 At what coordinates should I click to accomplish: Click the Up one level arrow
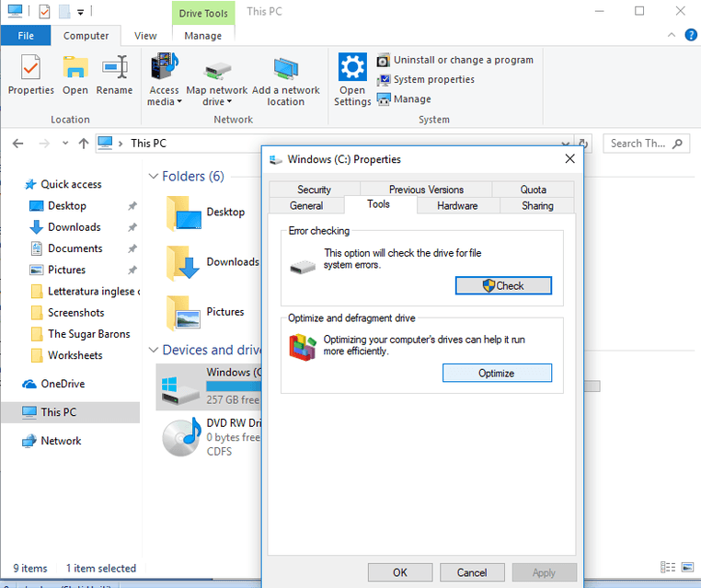pyautogui.click(x=84, y=144)
